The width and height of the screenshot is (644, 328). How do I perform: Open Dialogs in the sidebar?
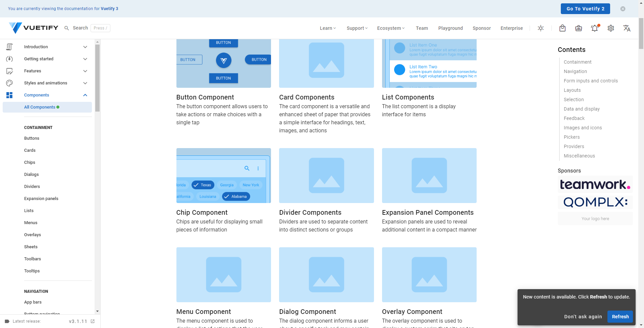(x=32, y=175)
